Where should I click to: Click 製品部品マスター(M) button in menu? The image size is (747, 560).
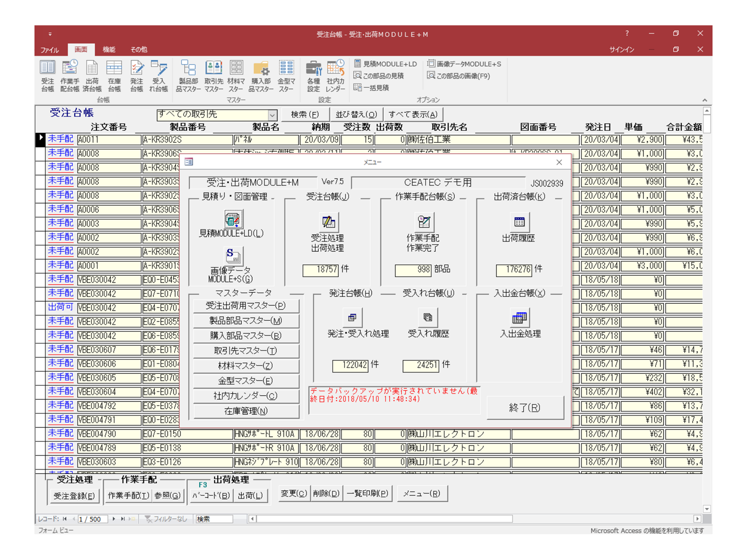tap(246, 321)
